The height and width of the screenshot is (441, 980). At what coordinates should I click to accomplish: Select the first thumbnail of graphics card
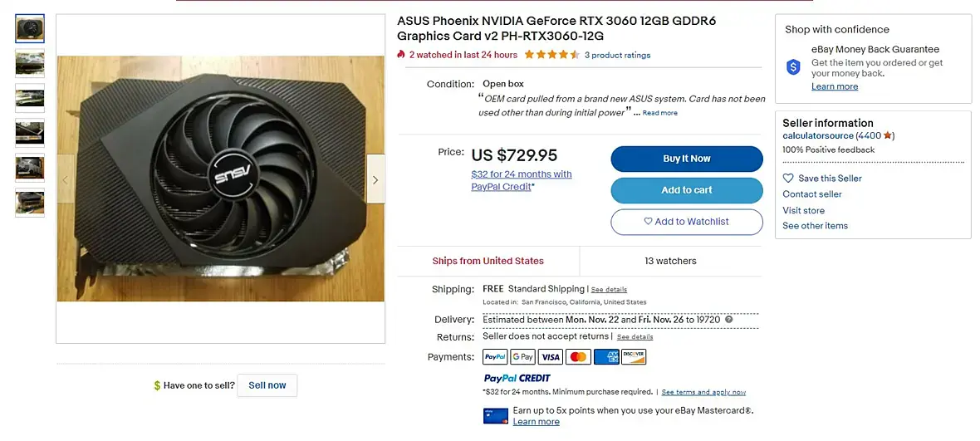click(30, 29)
